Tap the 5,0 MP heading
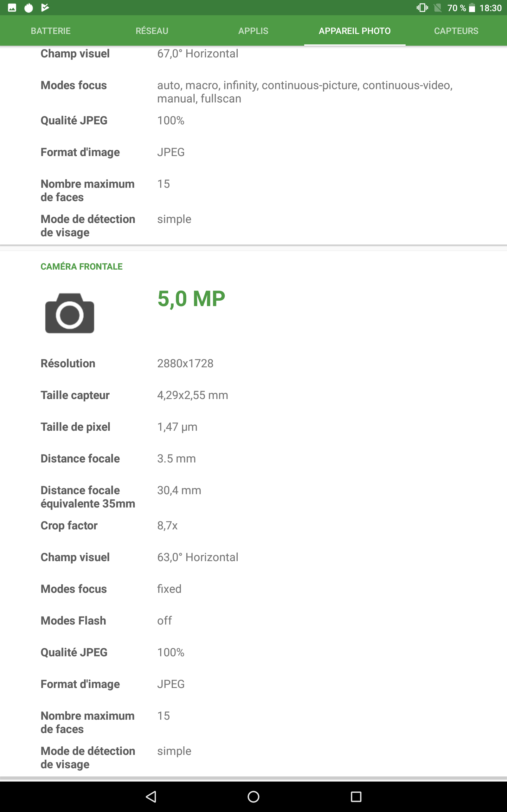The height and width of the screenshot is (812, 507). pos(191,298)
